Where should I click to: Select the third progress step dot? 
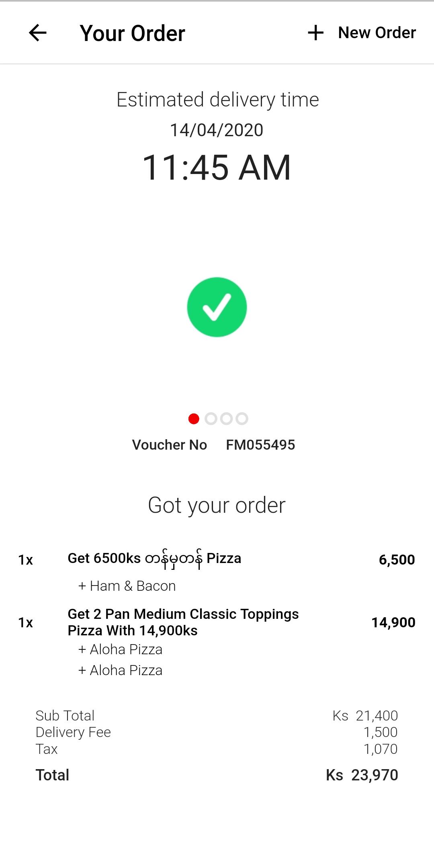click(x=226, y=419)
